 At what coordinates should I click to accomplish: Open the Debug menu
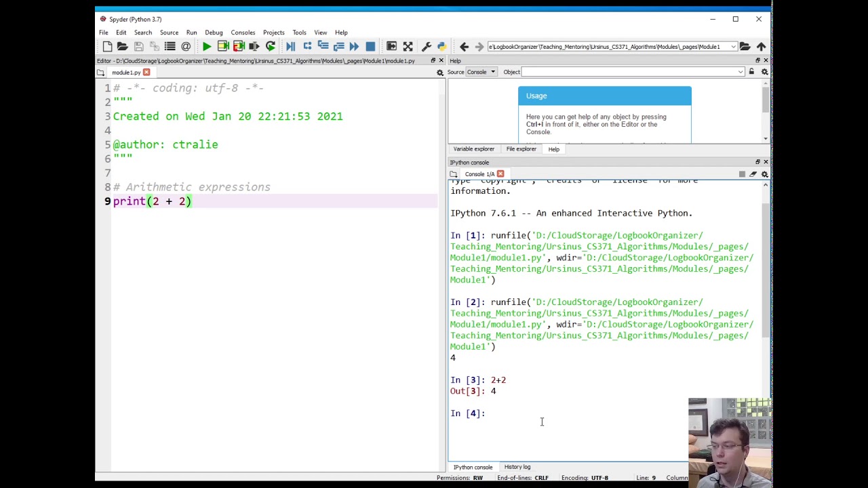pyautogui.click(x=214, y=33)
